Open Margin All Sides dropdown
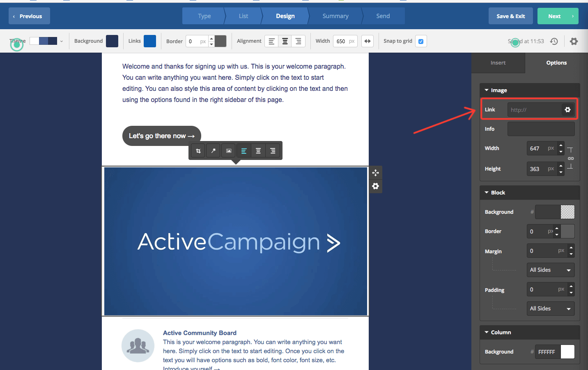Image resolution: width=588 pixels, height=370 pixels. point(551,270)
